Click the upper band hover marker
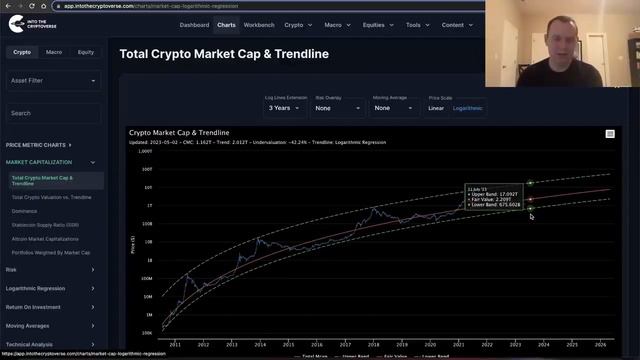This screenshot has height=360, width=640. pyautogui.click(x=530, y=183)
